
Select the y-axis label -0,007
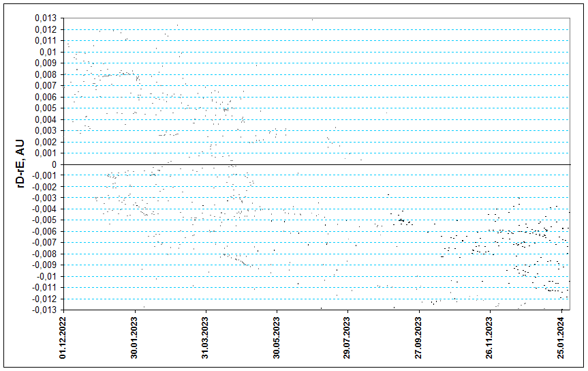44,243
